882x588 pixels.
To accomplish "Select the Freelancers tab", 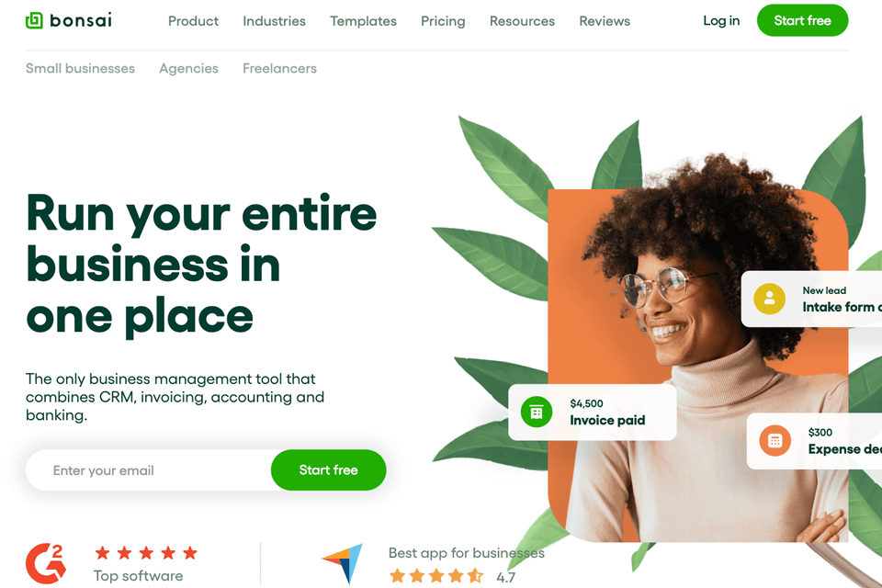I will [279, 69].
